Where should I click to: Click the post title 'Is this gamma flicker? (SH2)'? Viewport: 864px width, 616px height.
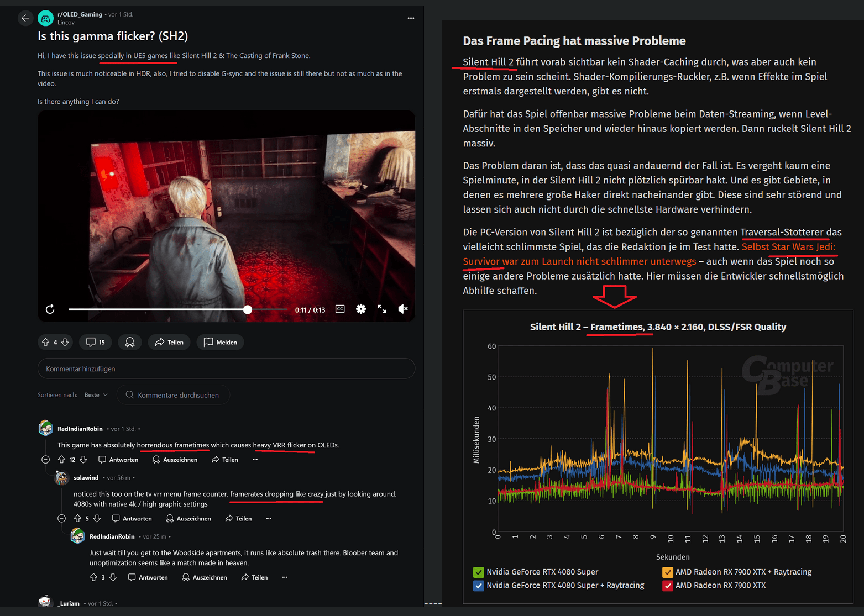(113, 36)
